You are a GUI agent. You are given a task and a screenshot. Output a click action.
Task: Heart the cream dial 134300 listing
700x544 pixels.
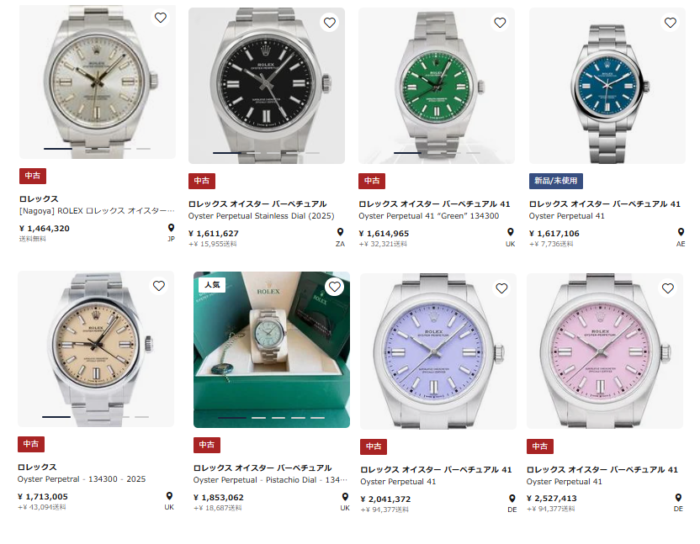[x=159, y=285]
